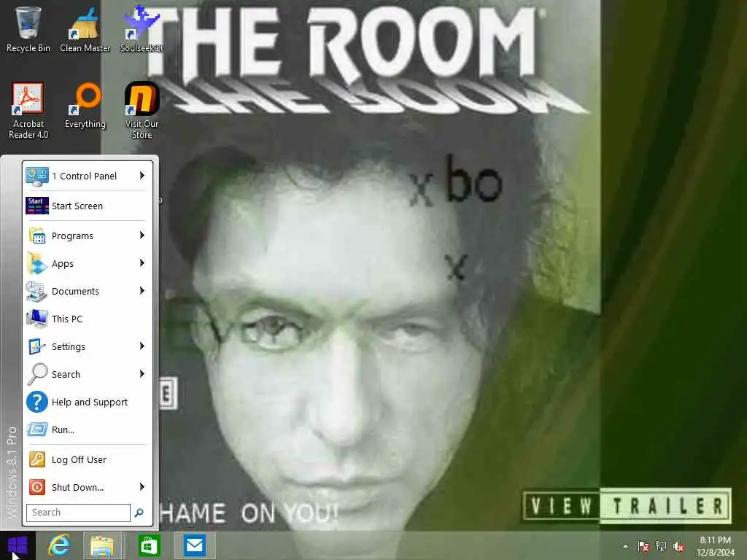
Task: Click the Run dialog icon
Action: pos(37,429)
